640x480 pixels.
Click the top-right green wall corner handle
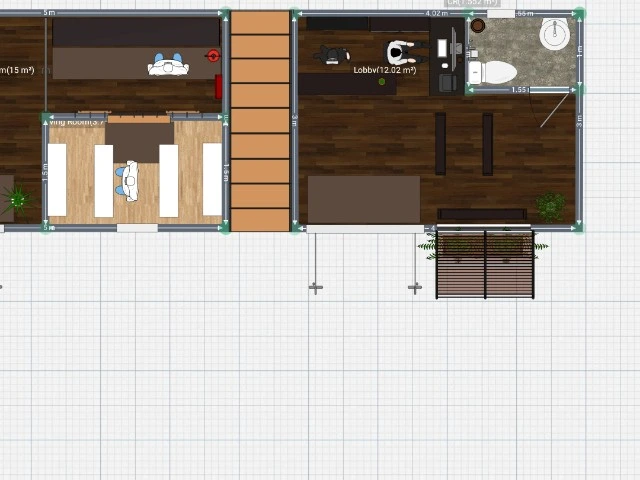click(580, 13)
